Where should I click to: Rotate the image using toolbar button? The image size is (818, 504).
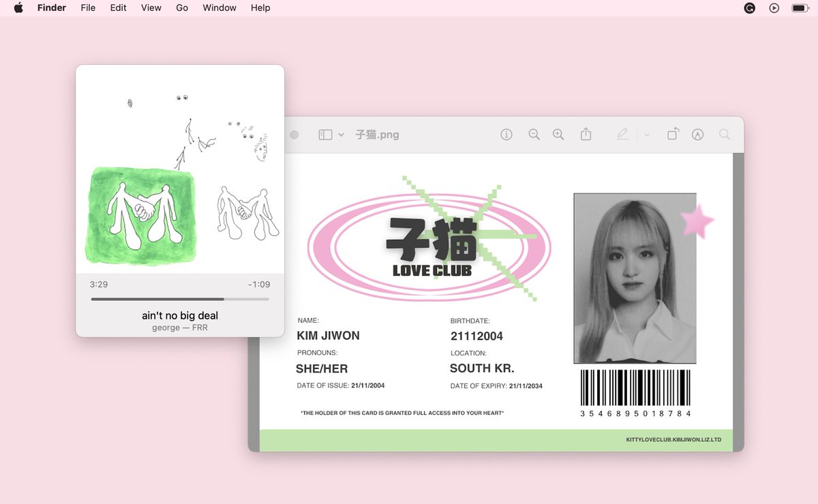coord(673,134)
